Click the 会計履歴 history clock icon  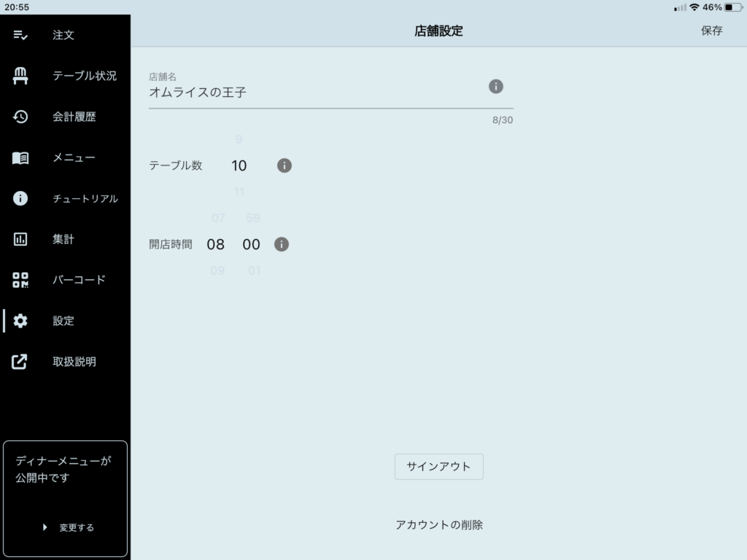click(x=20, y=117)
